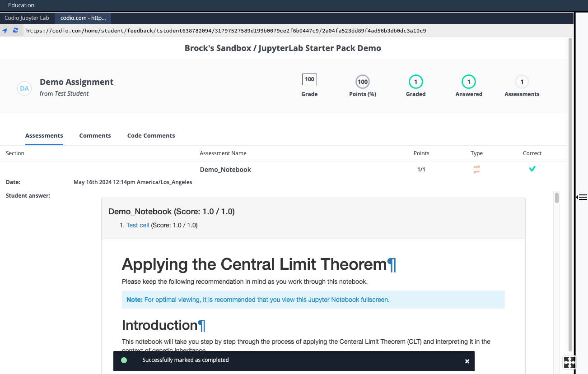
Task: Click the Points column header
Action: click(x=421, y=153)
